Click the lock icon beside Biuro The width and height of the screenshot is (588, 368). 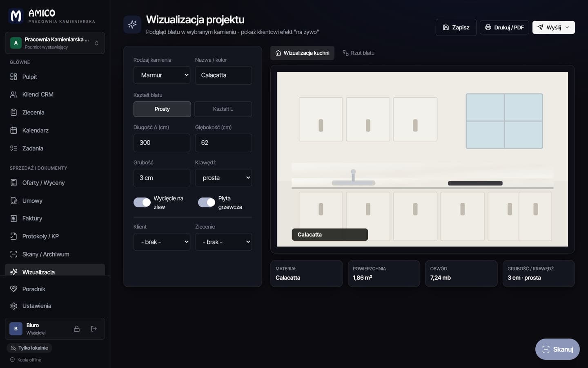click(76, 329)
